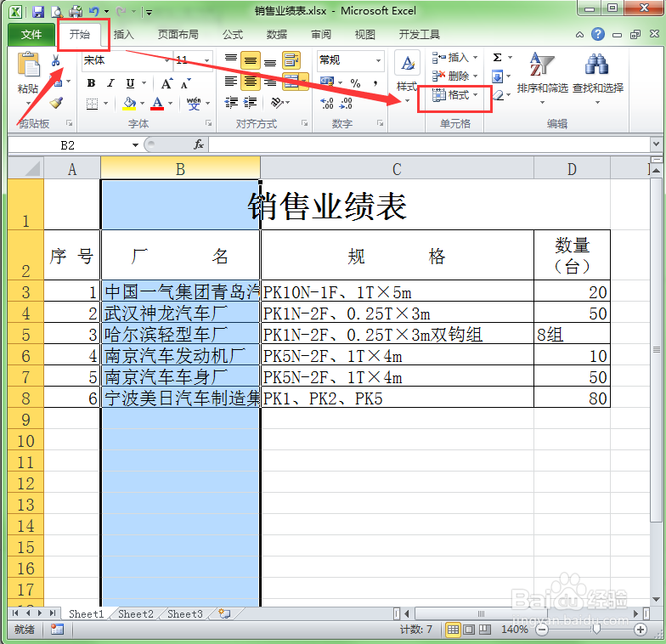Open the Excel Help question mark
Image resolution: width=666 pixels, height=644 pixels.
click(598, 34)
